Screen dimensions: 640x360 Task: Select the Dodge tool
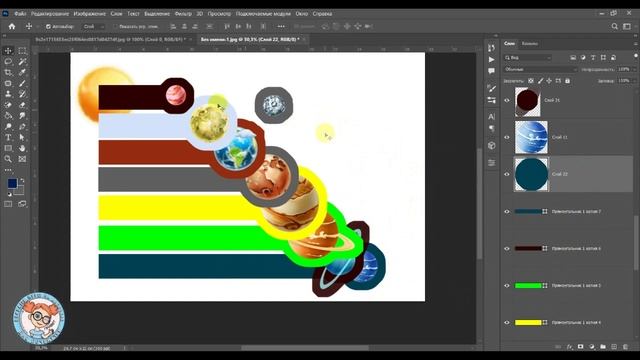(8, 127)
